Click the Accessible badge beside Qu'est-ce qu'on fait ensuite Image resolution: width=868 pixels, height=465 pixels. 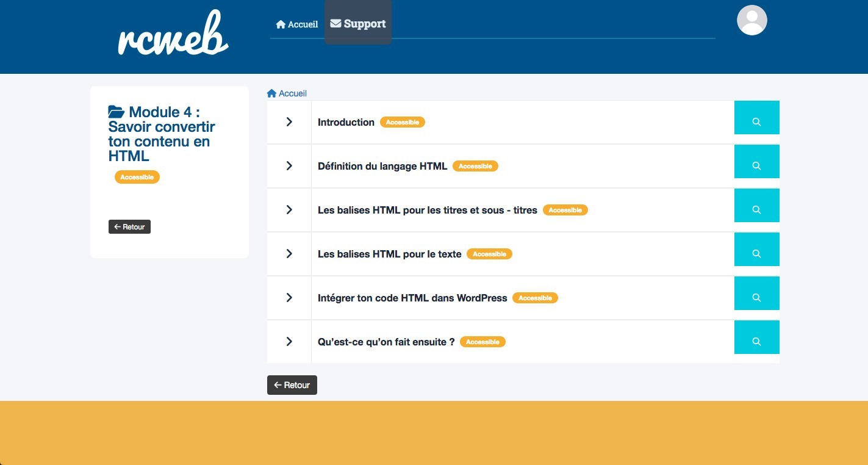pos(482,342)
